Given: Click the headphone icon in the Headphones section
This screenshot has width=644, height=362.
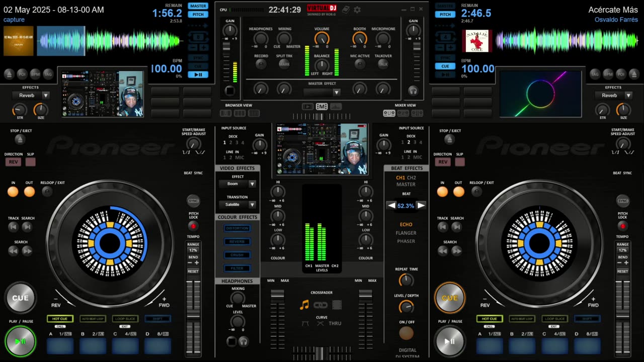Looking at the screenshot, I should [x=244, y=342].
